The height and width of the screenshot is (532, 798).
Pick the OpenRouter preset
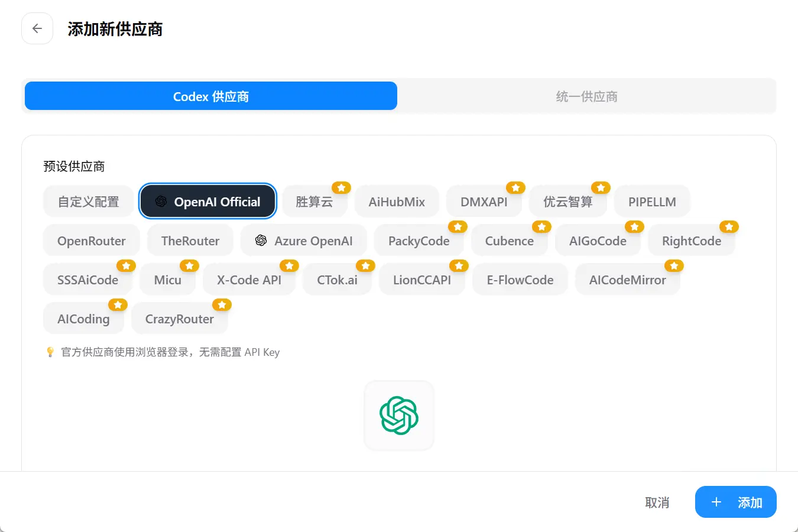point(92,241)
